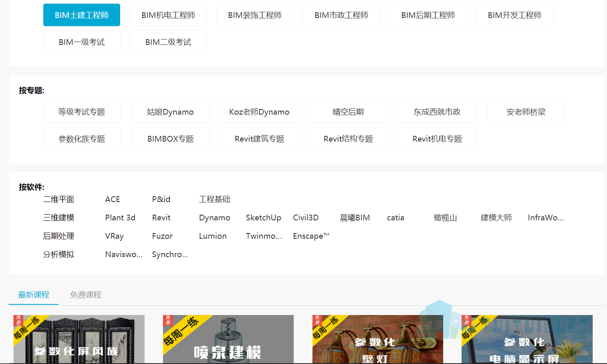Viewport: 607px width, 364px height.
Task: Filter by P&id software
Action: coord(161,199)
